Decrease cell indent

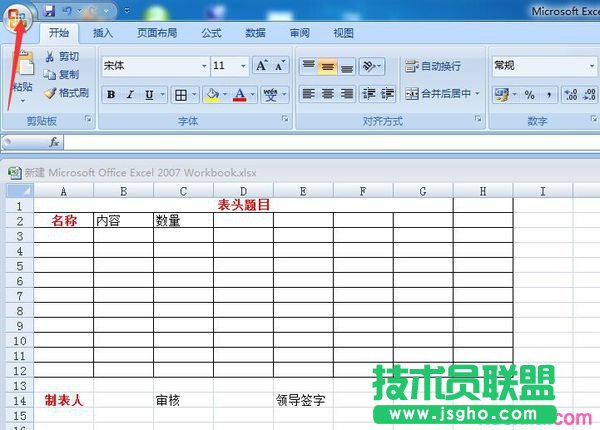369,94
